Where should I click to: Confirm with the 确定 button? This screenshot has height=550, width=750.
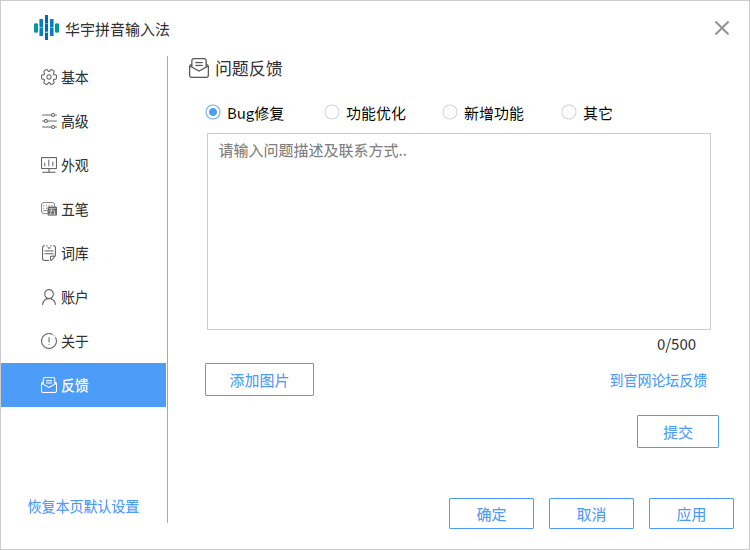click(491, 514)
